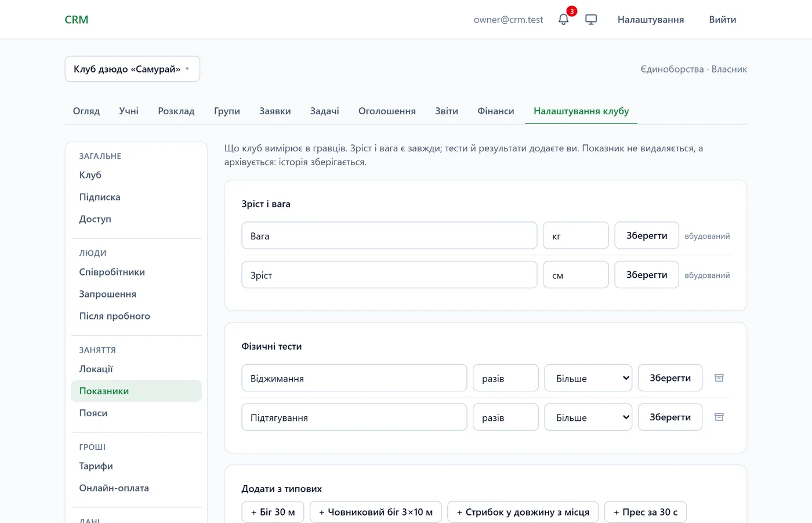
Task: Select the Налаштування клубу tab
Action: [x=581, y=111]
